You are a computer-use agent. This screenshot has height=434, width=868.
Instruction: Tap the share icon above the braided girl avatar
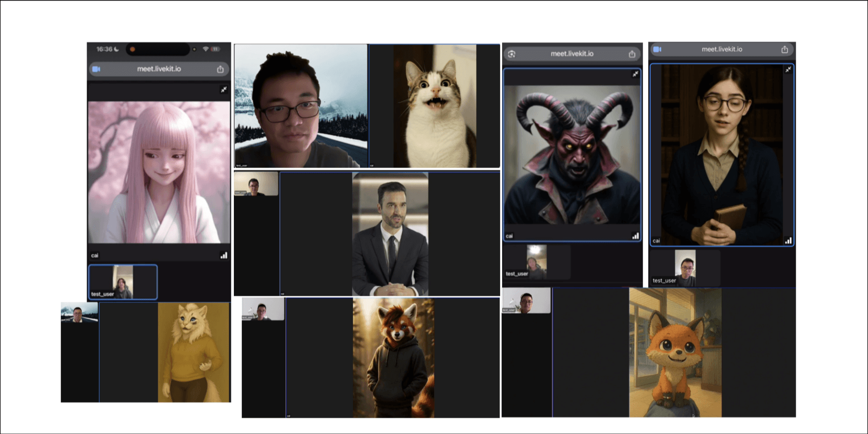[x=784, y=49]
